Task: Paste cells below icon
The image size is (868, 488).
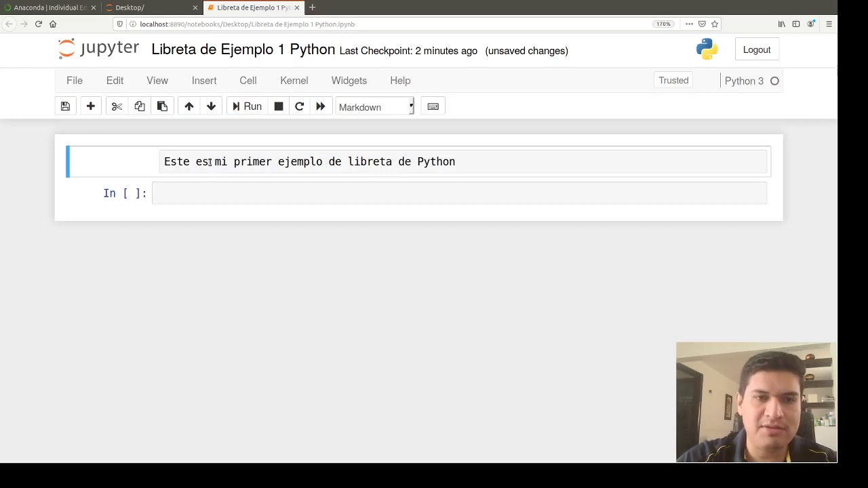Action: pos(162,106)
